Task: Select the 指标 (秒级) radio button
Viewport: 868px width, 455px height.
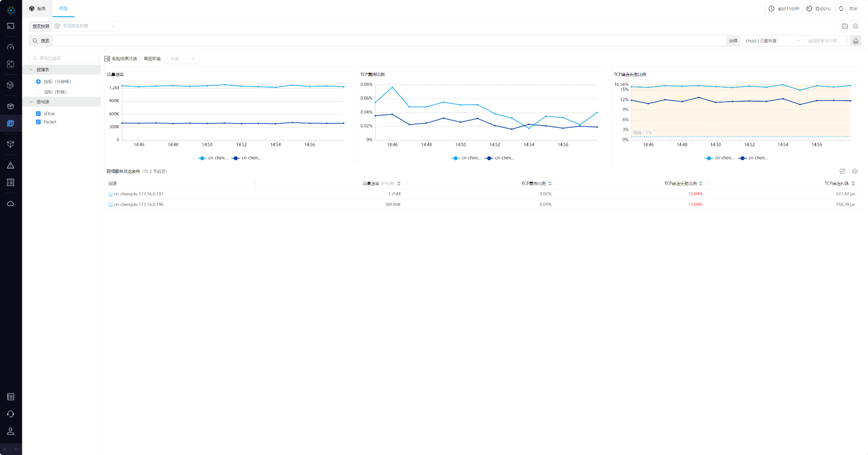Action: [39, 92]
